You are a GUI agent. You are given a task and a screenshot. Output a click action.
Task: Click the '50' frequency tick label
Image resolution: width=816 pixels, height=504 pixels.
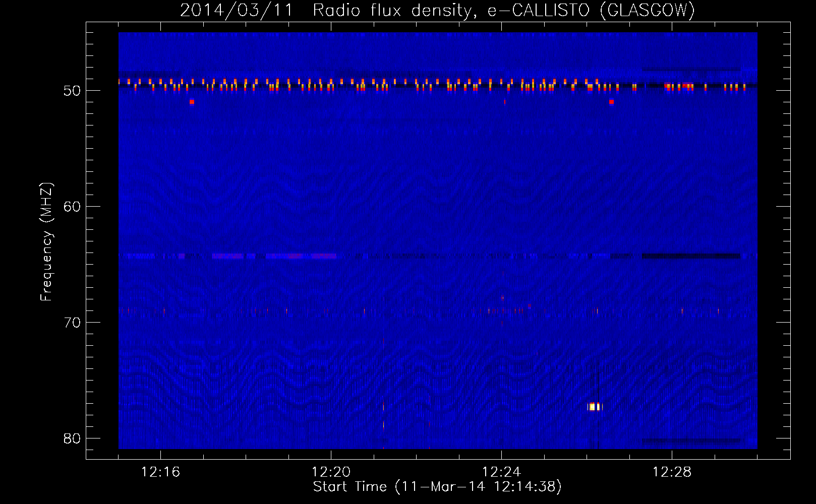(x=72, y=91)
